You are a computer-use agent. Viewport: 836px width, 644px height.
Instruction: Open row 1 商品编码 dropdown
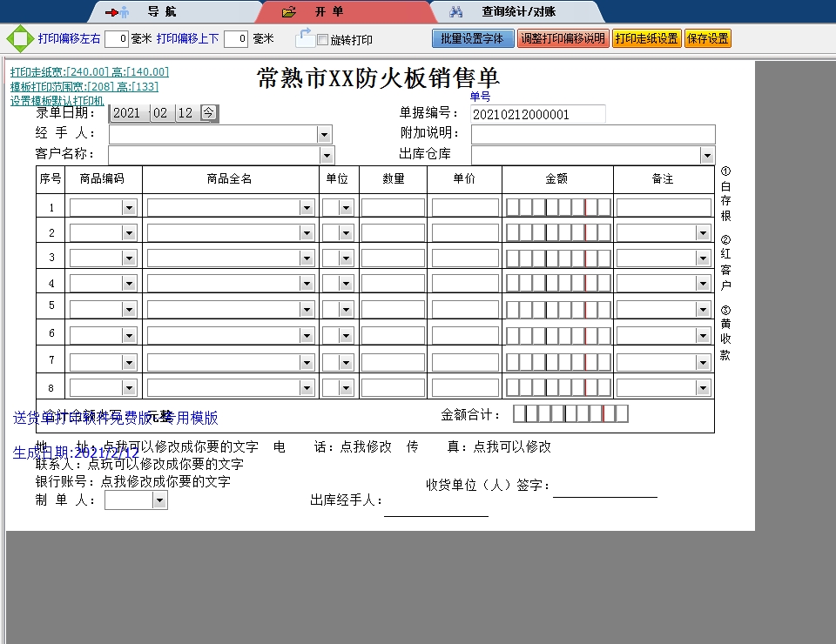pyautogui.click(x=129, y=208)
